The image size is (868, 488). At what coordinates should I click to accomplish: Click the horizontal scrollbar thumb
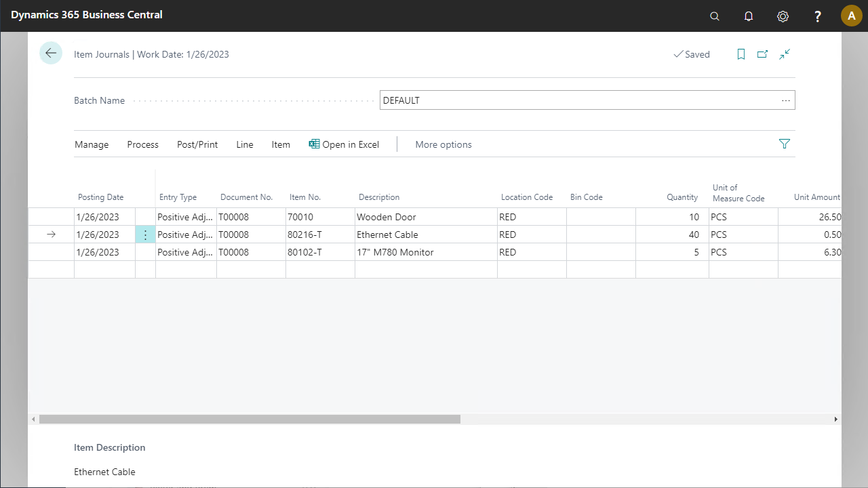pos(250,420)
